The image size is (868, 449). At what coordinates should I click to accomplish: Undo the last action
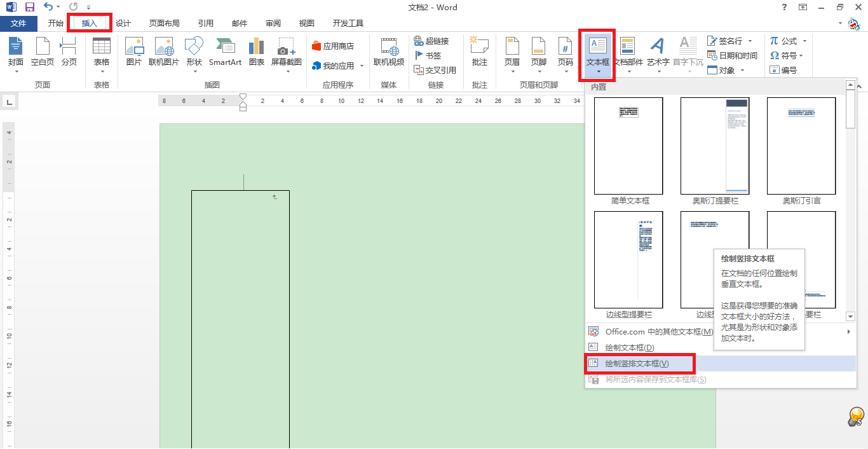(48, 7)
